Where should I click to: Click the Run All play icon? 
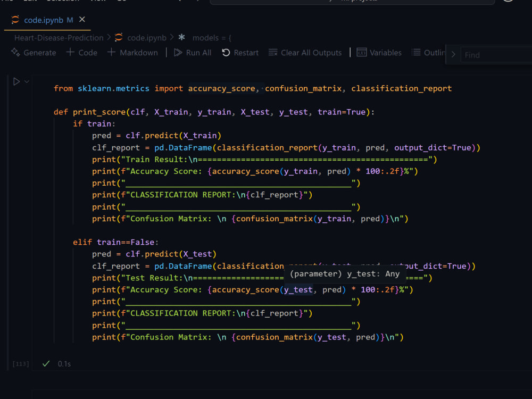(178, 53)
